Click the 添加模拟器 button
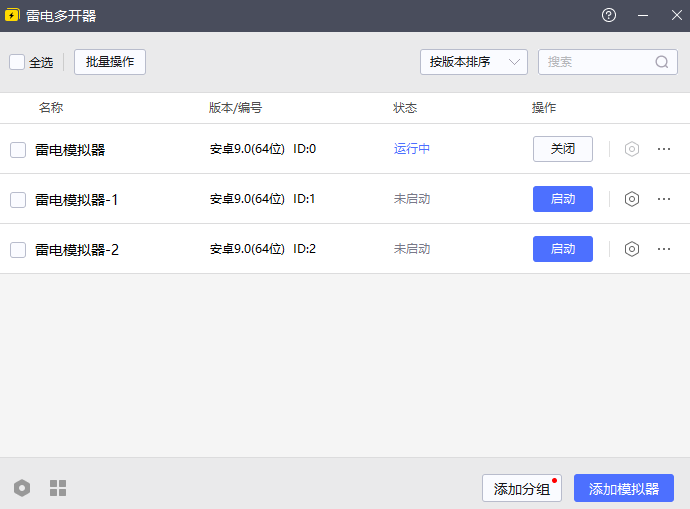This screenshot has height=509, width=690. click(623, 488)
